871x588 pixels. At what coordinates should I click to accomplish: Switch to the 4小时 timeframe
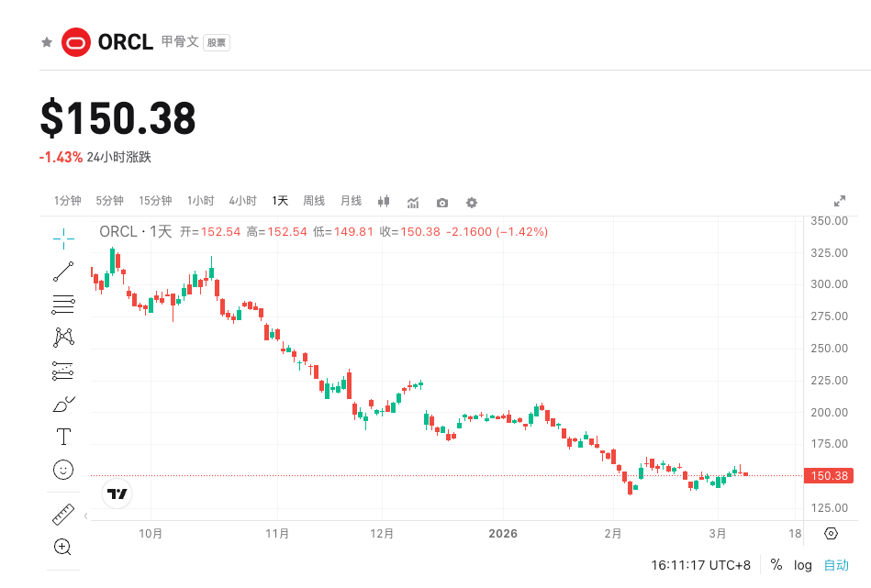click(242, 201)
